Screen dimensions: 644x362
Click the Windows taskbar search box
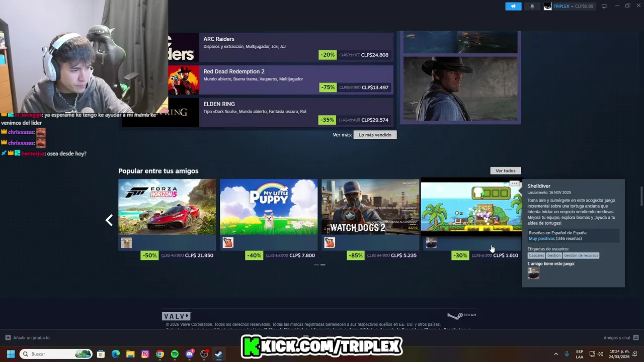56,354
